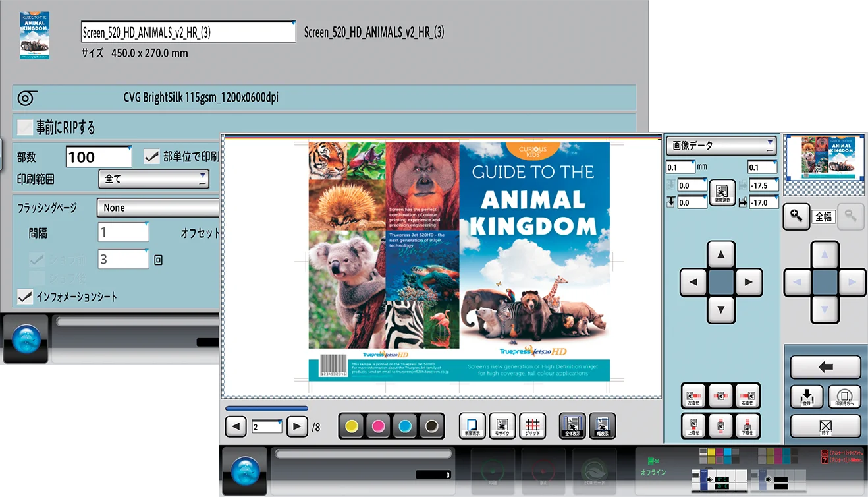This screenshot has width=868, height=497.
Task: Click the 間隔 interval field showing 1
Action: click(123, 233)
